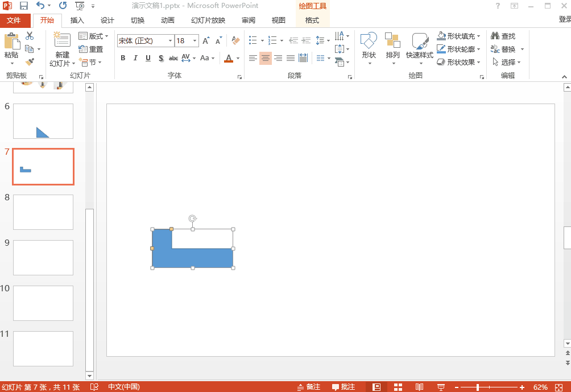Click the 备注 notes button in status bar
The image size is (571, 392).
[x=309, y=387]
